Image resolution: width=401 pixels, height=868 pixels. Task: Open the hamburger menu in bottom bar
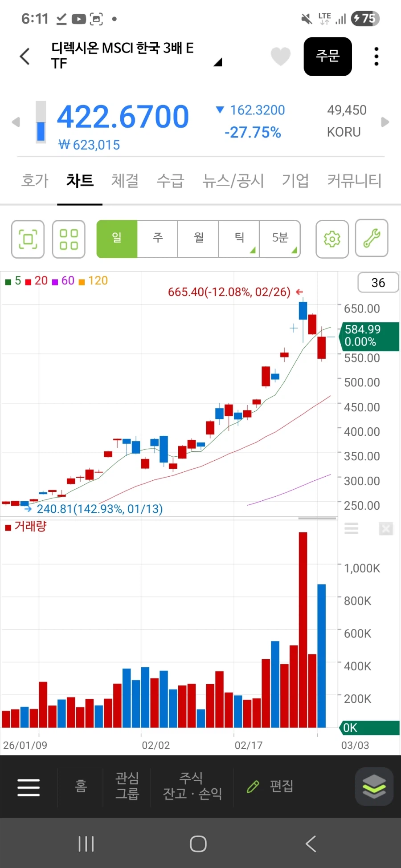point(29,787)
